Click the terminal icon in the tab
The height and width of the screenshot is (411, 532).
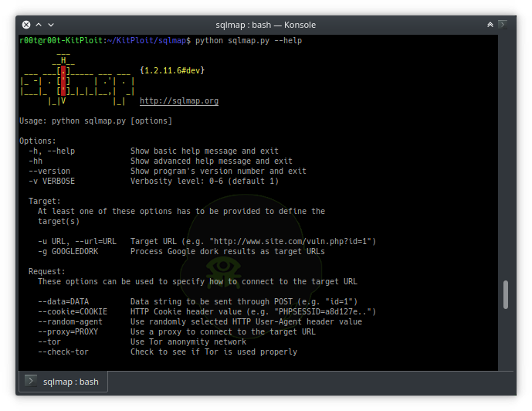[31, 381]
